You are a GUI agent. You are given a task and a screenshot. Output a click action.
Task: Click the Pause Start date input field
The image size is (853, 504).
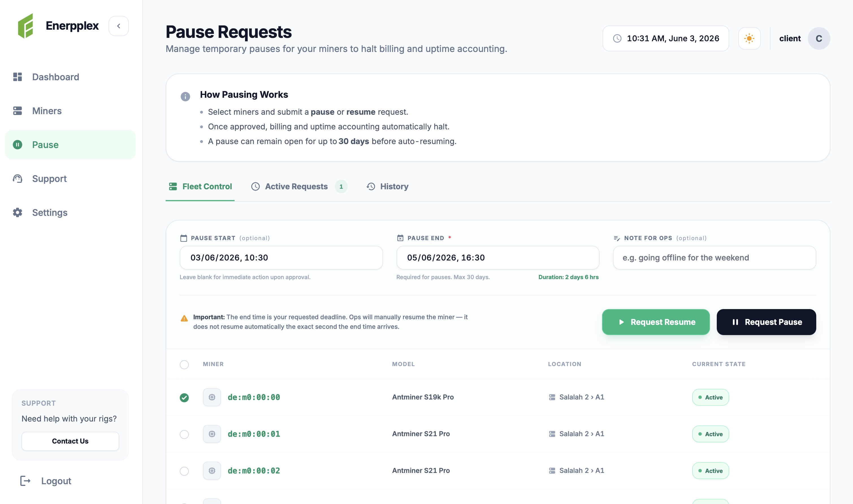click(x=281, y=258)
